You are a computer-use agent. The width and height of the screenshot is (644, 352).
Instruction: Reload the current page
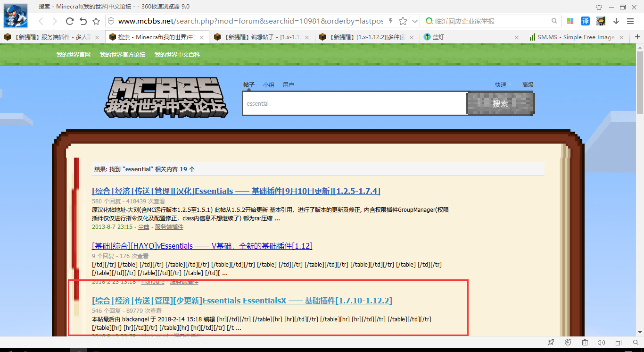(x=69, y=21)
